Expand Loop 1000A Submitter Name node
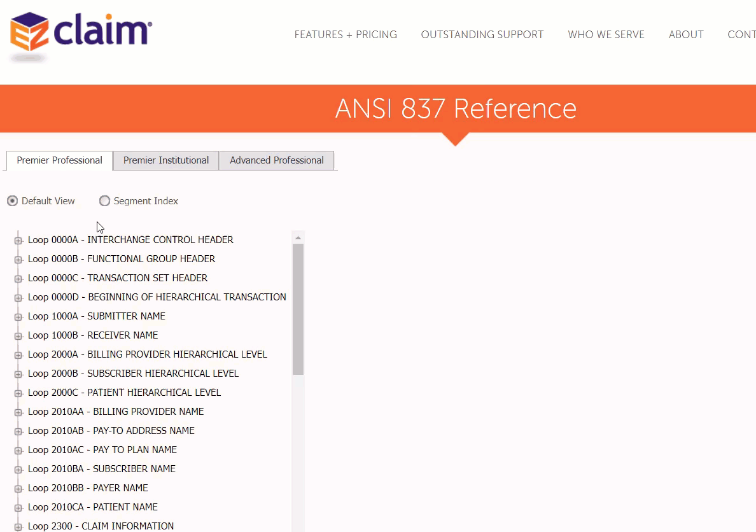This screenshot has width=756, height=532. tap(18, 317)
